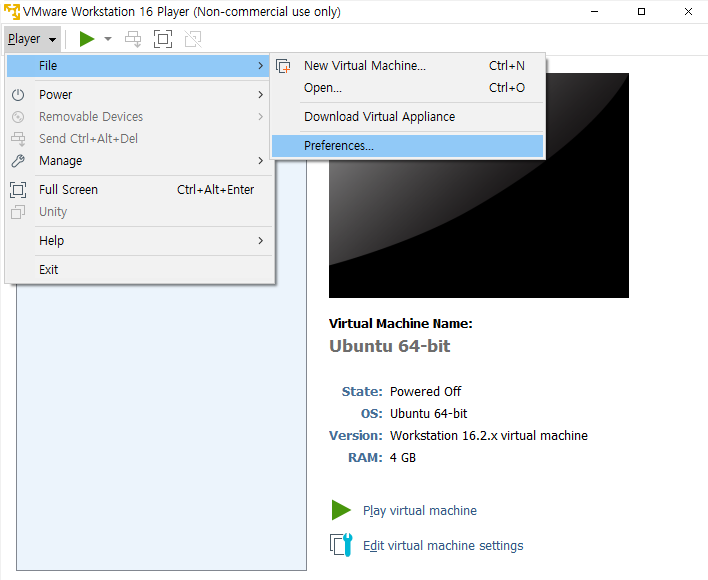Click the Full Screen menu icon
The image size is (708, 580).
click(x=18, y=190)
